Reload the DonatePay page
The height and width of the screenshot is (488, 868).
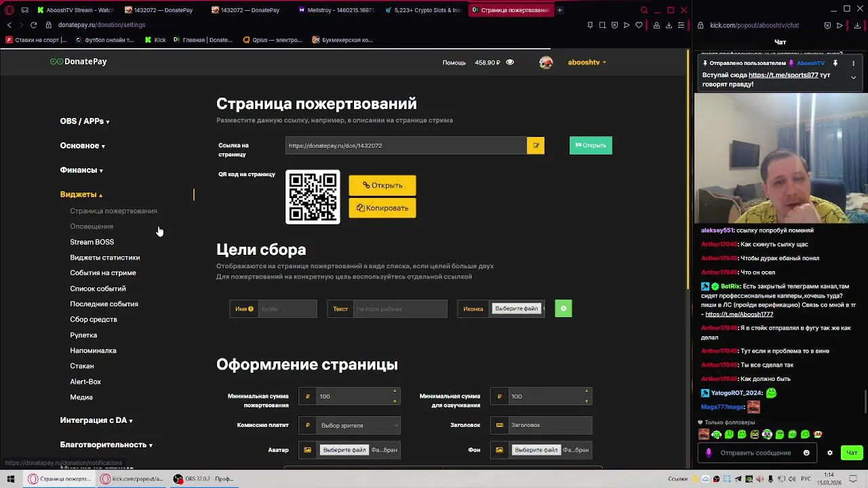click(x=33, y=25)
